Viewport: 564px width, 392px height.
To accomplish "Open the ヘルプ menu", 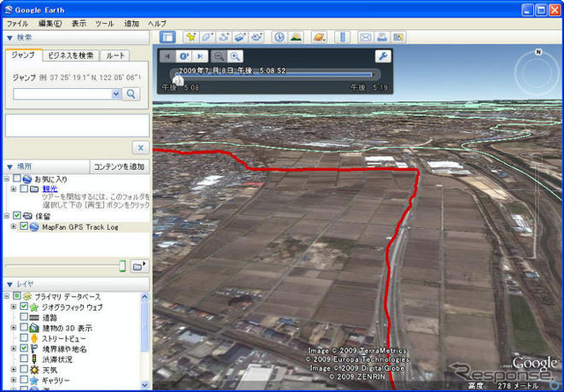I will [x=157, y=24].
